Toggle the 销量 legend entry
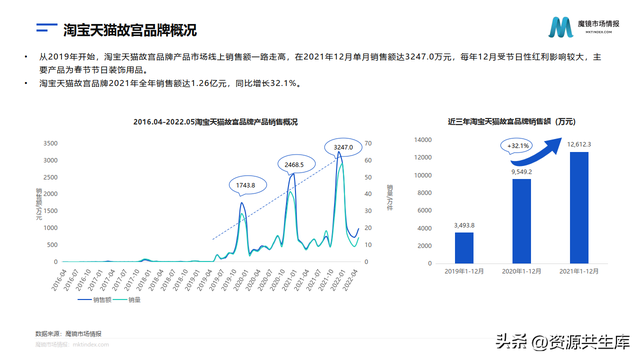 [x=127, y=300]
